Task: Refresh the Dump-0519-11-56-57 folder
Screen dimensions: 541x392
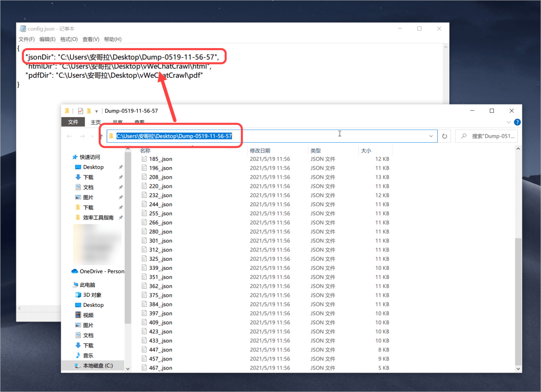Action: (444, 136)
